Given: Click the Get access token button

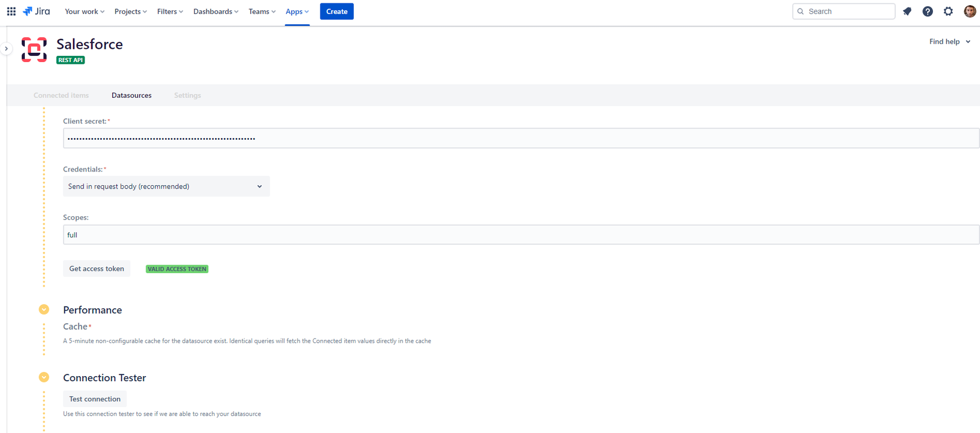Looking at the screenshot, I should (97, 269).
